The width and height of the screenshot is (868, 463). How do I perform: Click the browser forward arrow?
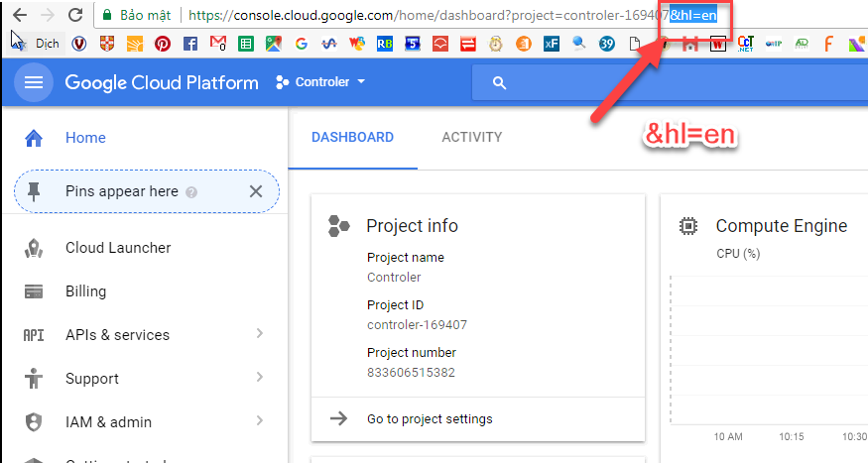click(48, 15)
